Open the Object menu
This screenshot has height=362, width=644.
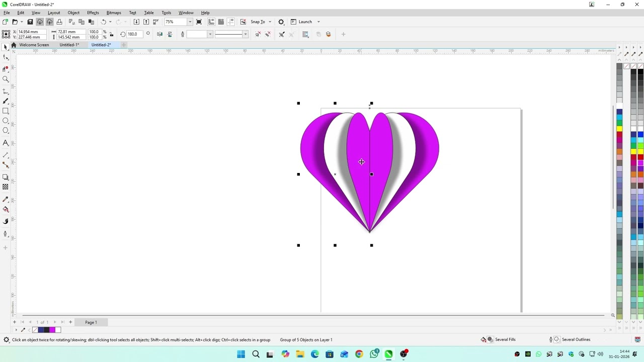[x=73, y=13]
